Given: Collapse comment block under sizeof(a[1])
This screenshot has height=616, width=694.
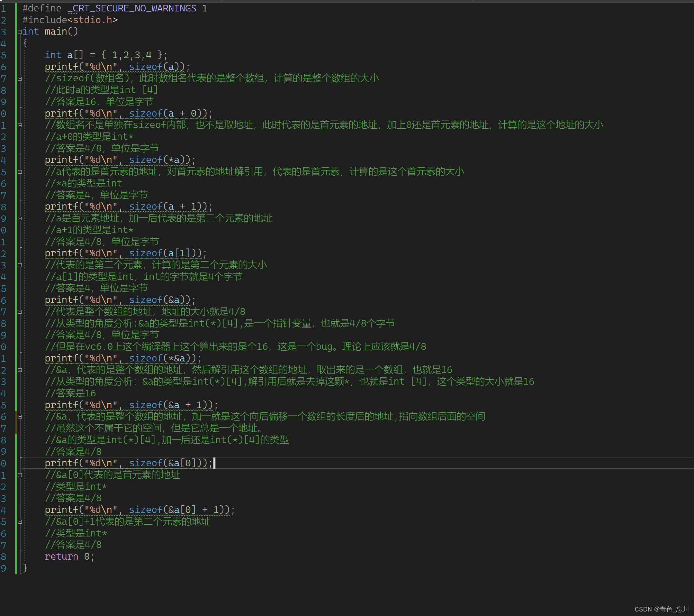Looking at the screenshot, I should pyautogui.click(x=20, y=265).
